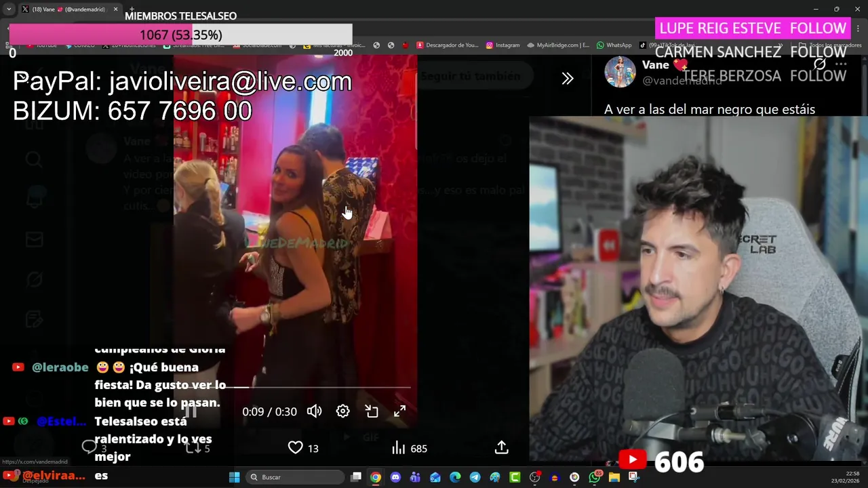The width and height of the screenshot is (868, 488).
Task: Open Telegram from the taskbar
Action: (475, 477)
